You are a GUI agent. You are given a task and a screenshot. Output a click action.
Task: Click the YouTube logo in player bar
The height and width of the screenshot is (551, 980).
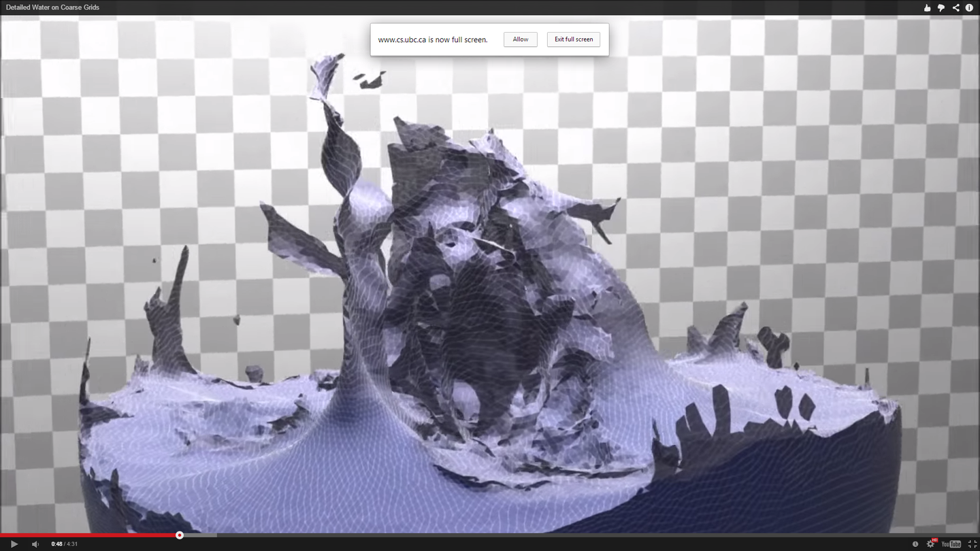[951, 544]
